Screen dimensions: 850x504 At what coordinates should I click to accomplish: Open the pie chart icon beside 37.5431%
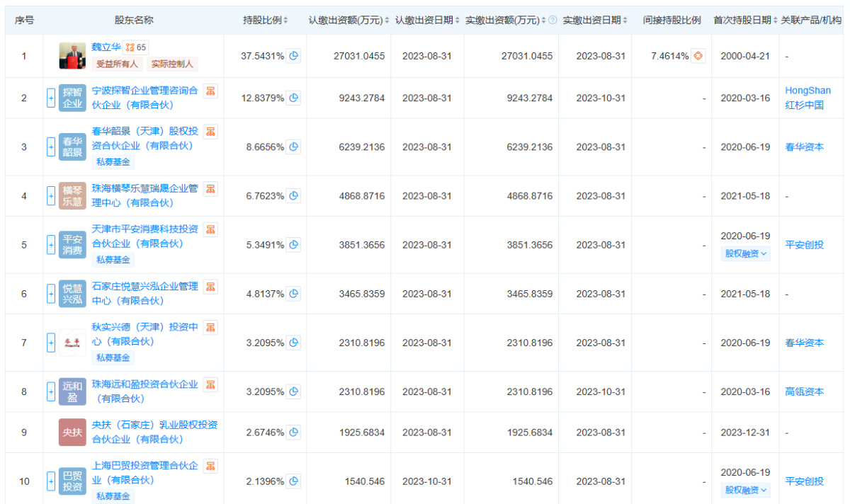[294, 56]
